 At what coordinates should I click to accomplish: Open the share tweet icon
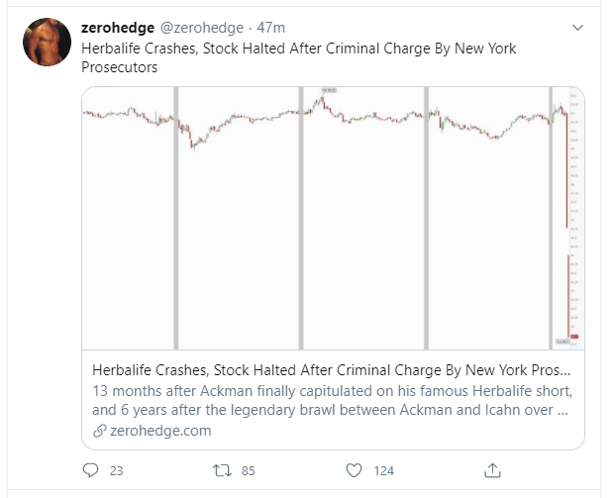click(x=491, y=469)
